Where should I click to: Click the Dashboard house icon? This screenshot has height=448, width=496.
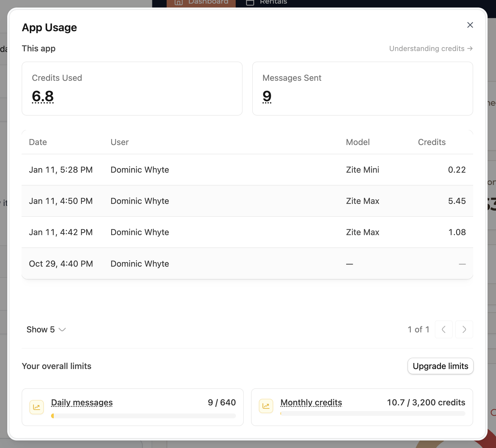point(178,2)
